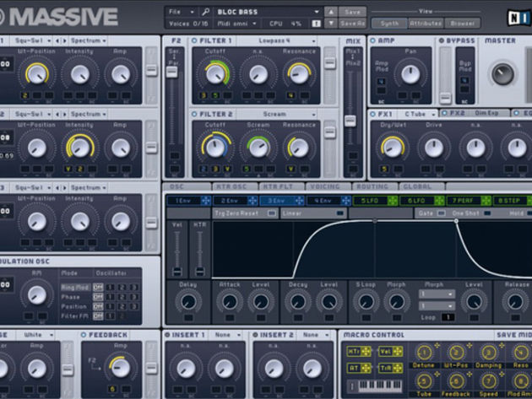Switch to the KTR OSC tab

234,186
